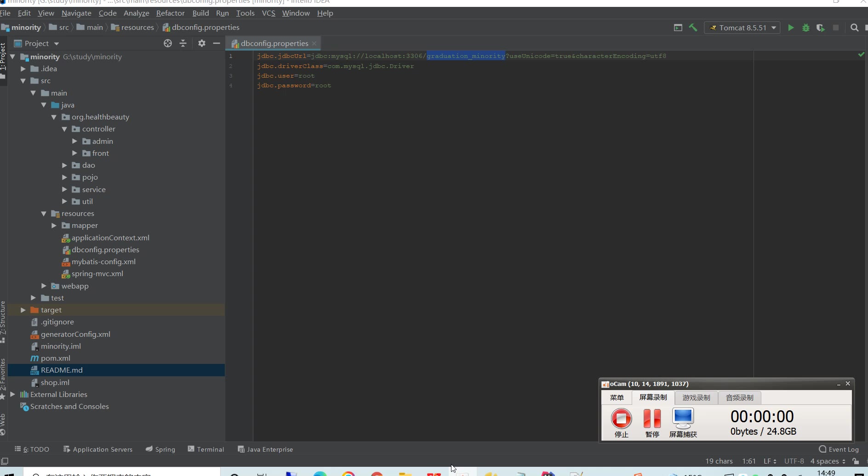The height and width of the screenshot is (476, 868).
Task: Click the locate target icon in Project panel
Action: click(168, 43)
